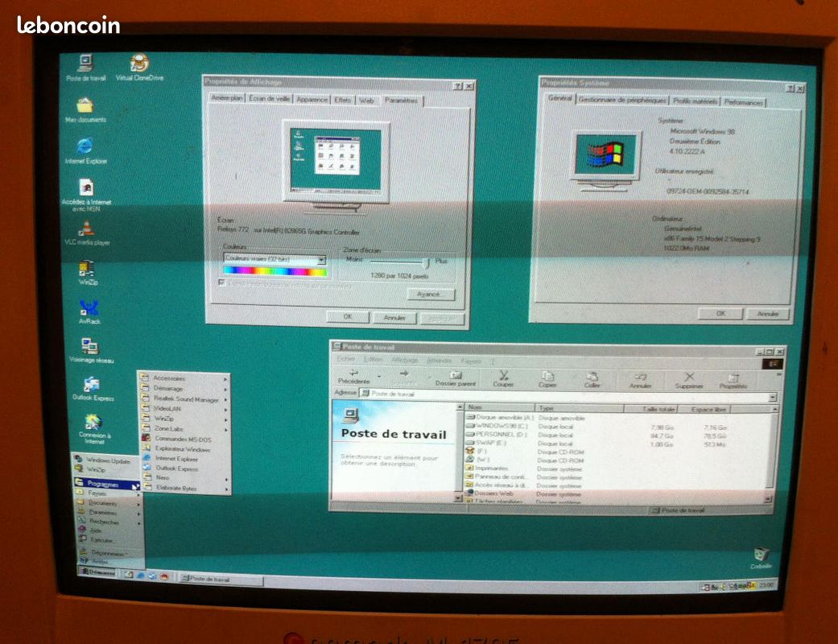This screenshot has height=644, width=838.
Task: Toggle the greyed checkbox below the color bar
Action: (x=222, y=283)
